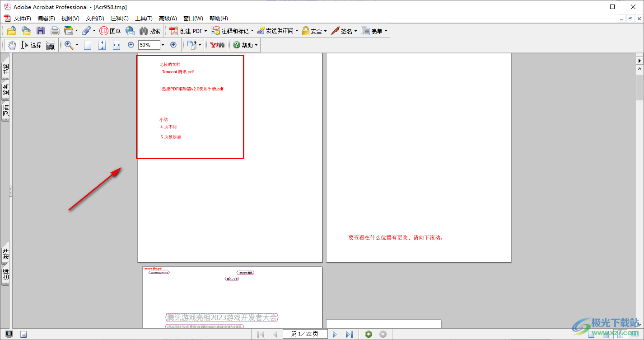Click the vertical scrollbar thumb

pyautogui.click(x=640, y=87)
